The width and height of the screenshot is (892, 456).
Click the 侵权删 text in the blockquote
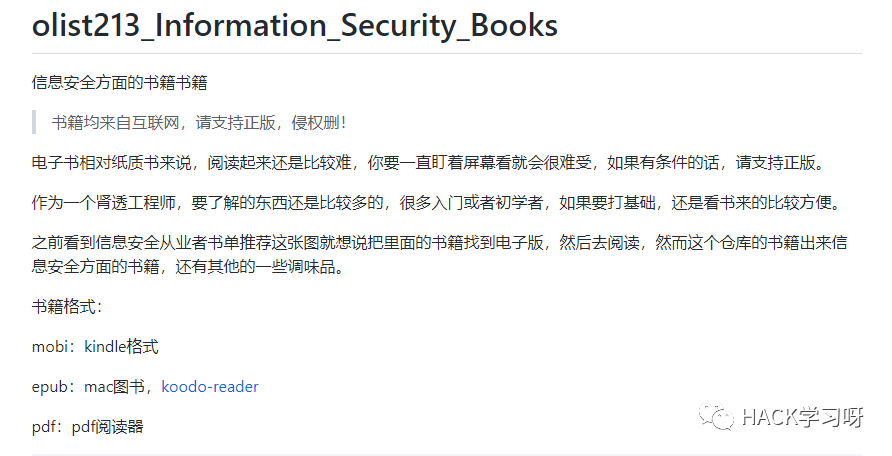tap(315, 122)
